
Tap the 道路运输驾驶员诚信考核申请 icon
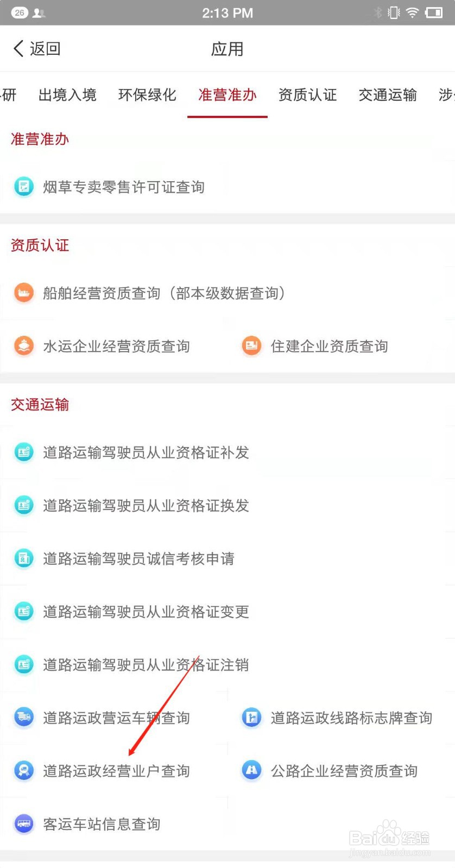point(24,558)
